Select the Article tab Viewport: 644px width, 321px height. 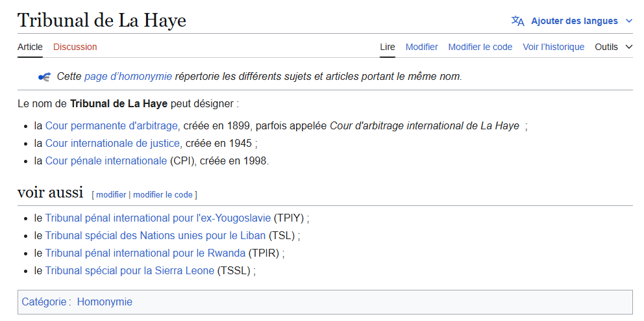point(30,47)
